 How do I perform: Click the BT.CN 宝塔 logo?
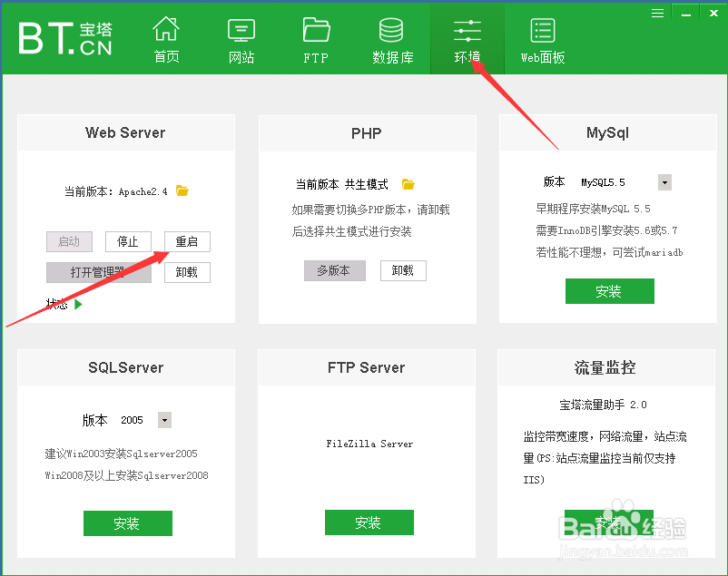point(65,38)
